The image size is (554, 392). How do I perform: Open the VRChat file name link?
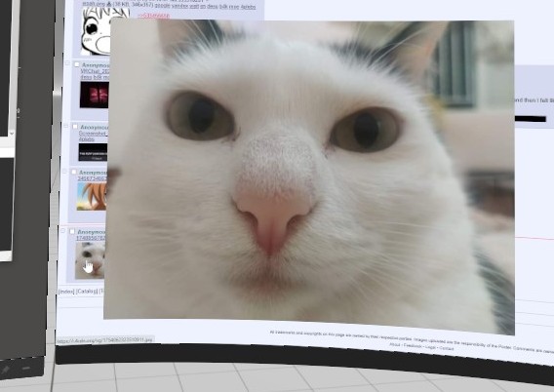click(95, 71)
